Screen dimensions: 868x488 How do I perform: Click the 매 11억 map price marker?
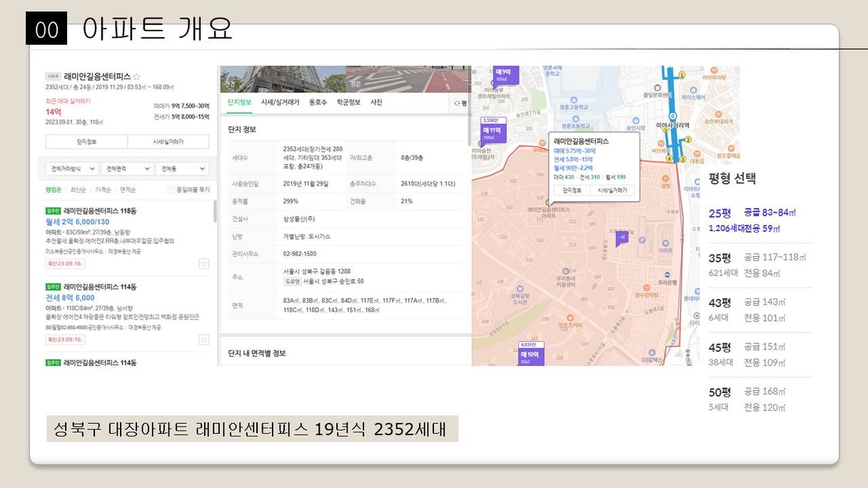coord(493,133)
